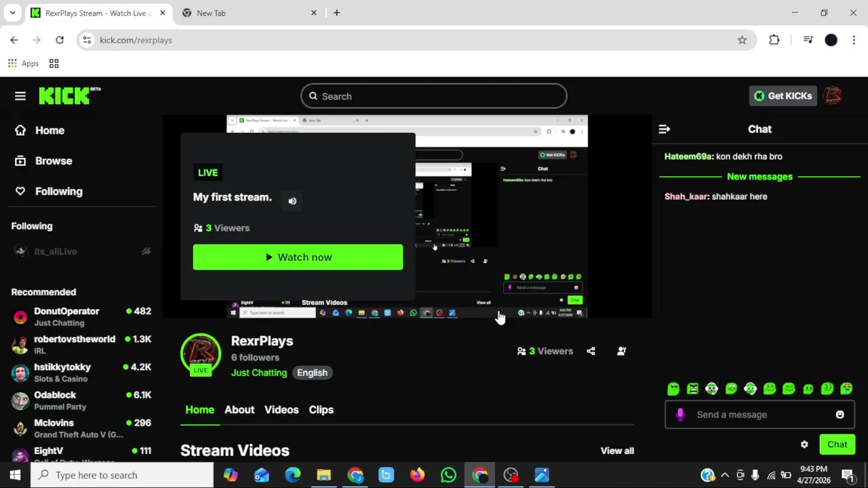
Task: Open EightV recommended channel
Action: (81, 454)
